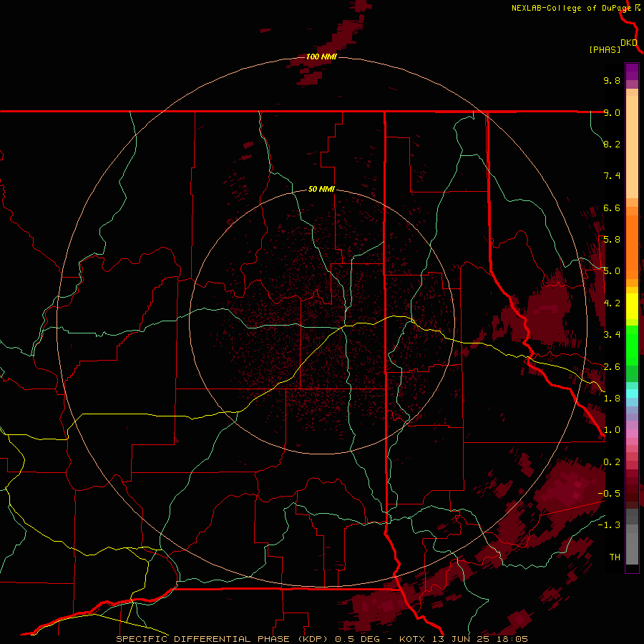Viewport: 644px width, 644px height.
Task: Pick the pale peach segment of the color bar
Action: 632,147
